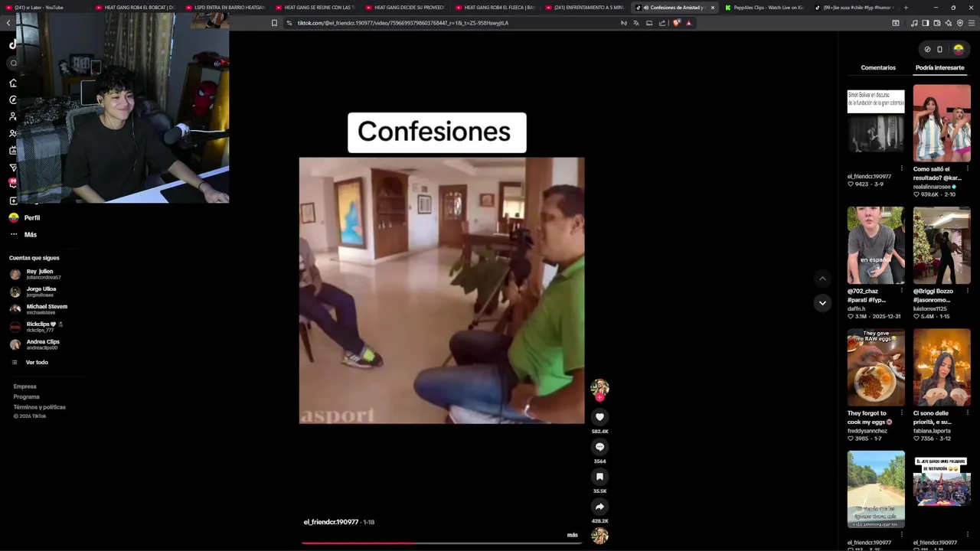
Task: Open three-dot menu of They forgot to cook video
Action: [x=901, y=413]
